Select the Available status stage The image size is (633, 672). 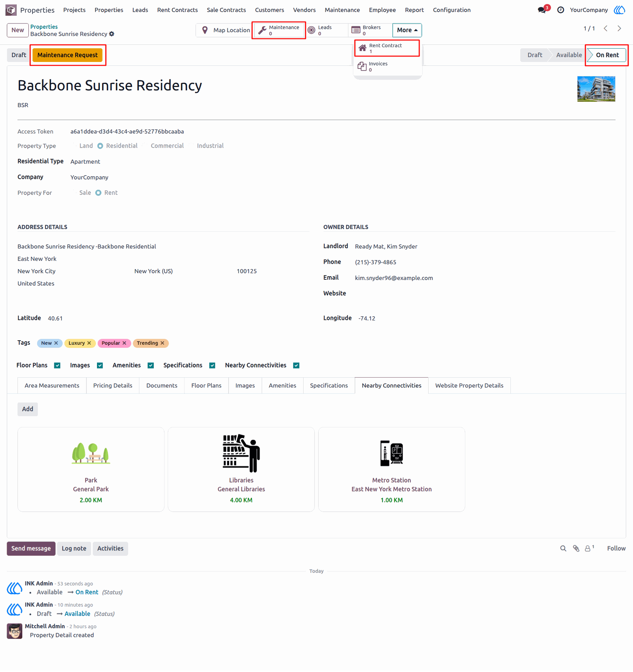pyautogui.click(x=569, y=55)
